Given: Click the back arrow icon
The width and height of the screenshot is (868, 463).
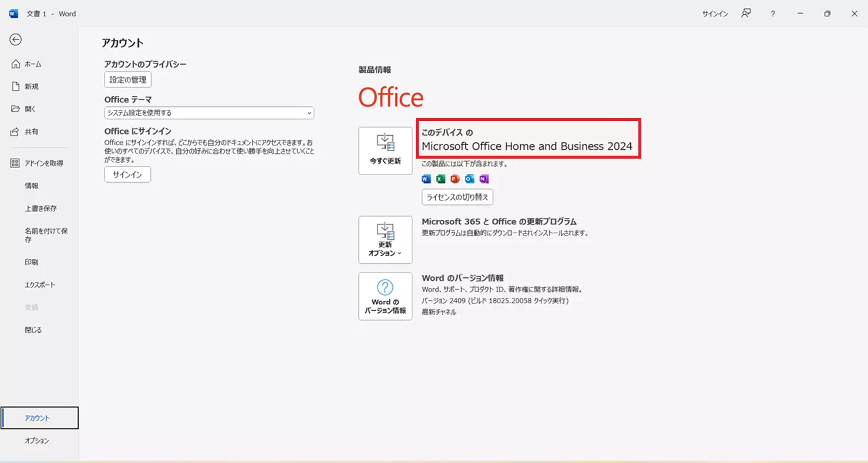Looking at the screenshot, I should [x=16, y=39].
